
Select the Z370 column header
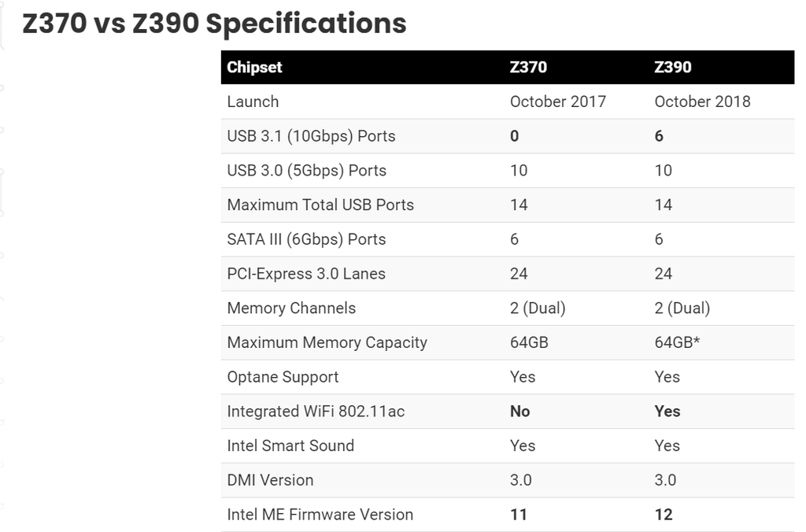point(528,68)
